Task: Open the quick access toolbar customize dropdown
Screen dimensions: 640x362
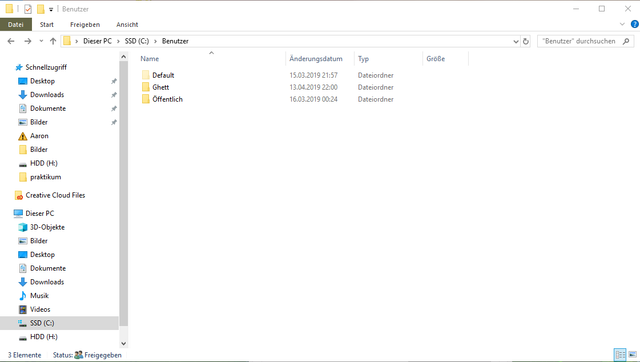Action: 51,9
